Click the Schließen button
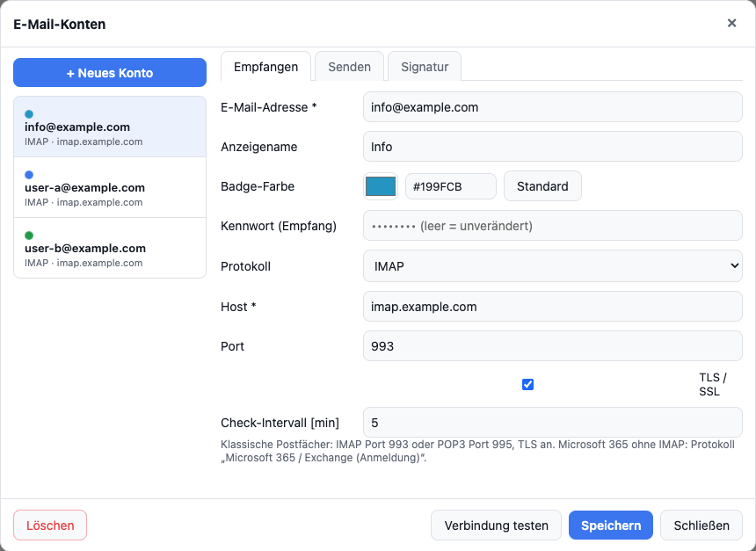This screenshot has width=756, height=551. click(701, 526)
